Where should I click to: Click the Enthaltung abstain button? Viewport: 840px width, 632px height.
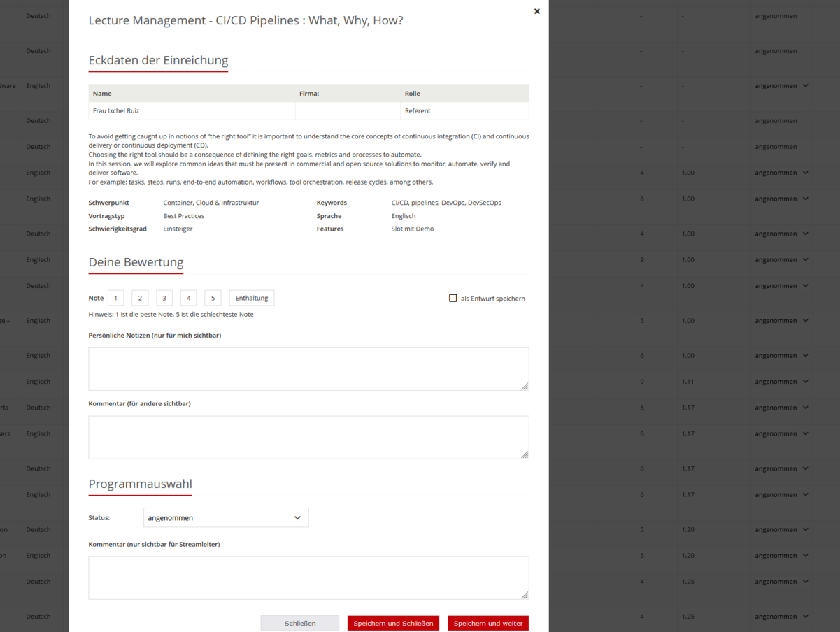pyautogui.click(x=252, y=298)
